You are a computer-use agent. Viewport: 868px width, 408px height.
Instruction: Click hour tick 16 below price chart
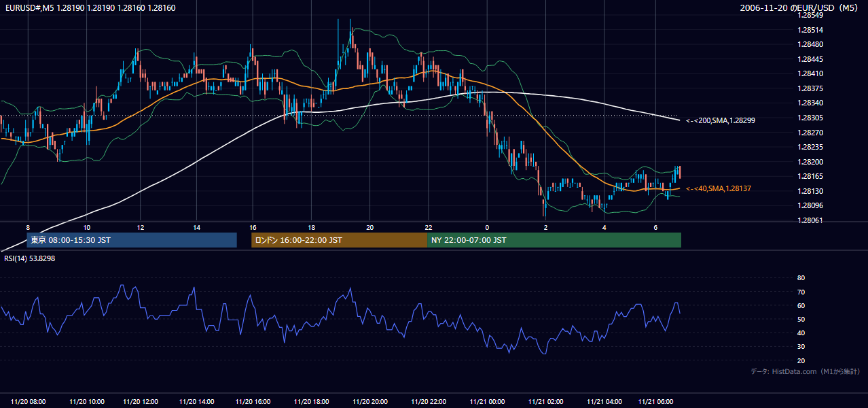(252, 227)
